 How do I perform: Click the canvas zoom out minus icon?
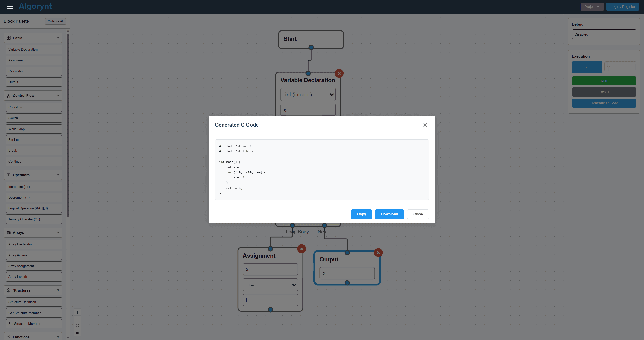tap(77, 319)
